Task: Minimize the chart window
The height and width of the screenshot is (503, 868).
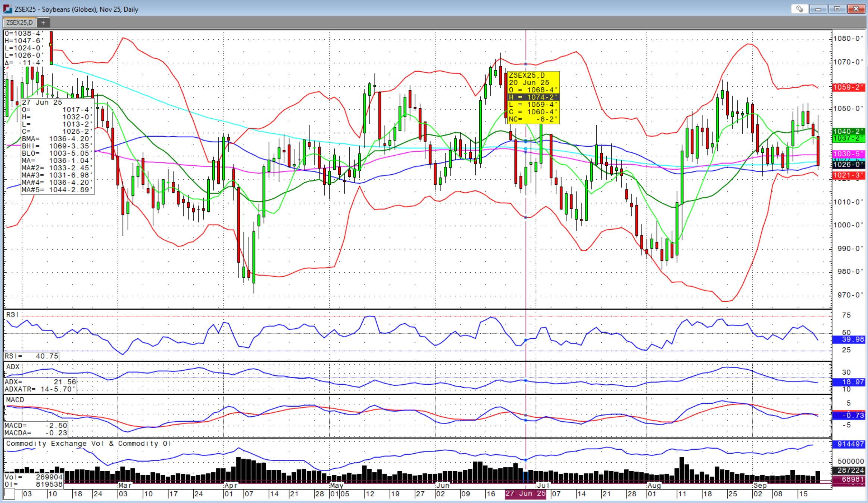Action: tap(818, 9)
